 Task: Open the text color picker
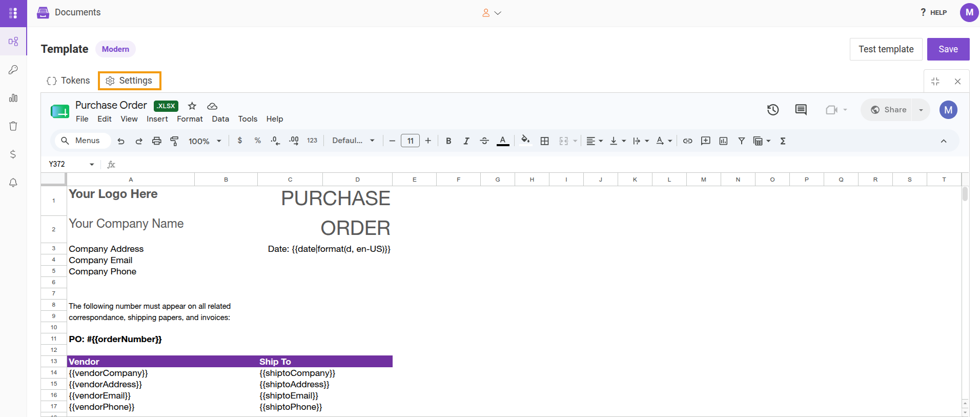(503, 141)
